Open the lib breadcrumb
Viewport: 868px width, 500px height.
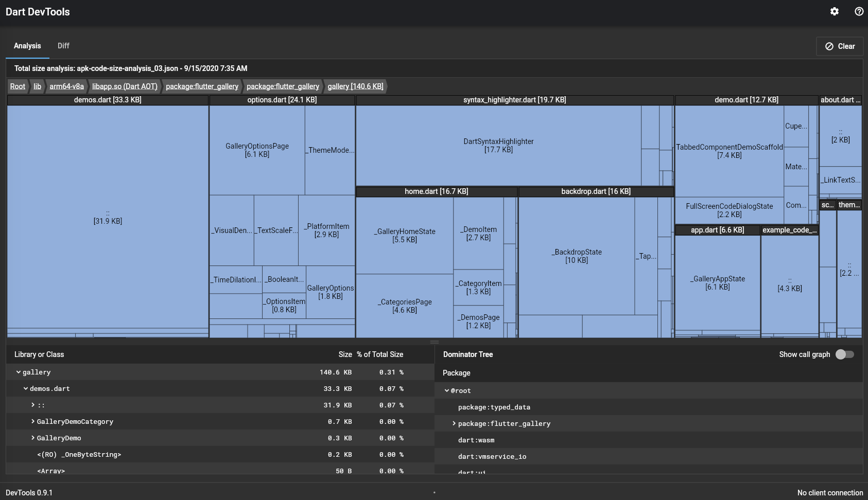click(37, 86)
